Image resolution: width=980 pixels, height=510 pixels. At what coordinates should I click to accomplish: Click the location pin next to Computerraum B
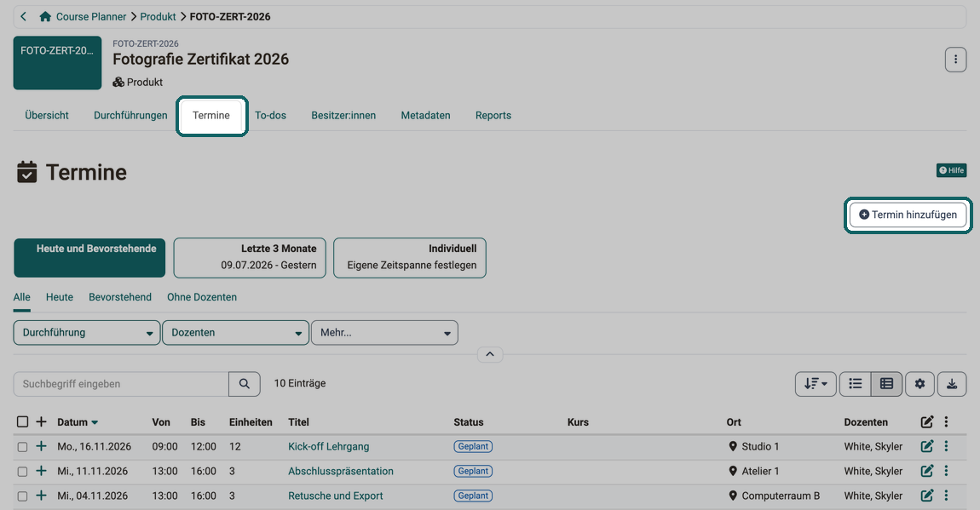[x=733, y=496]
